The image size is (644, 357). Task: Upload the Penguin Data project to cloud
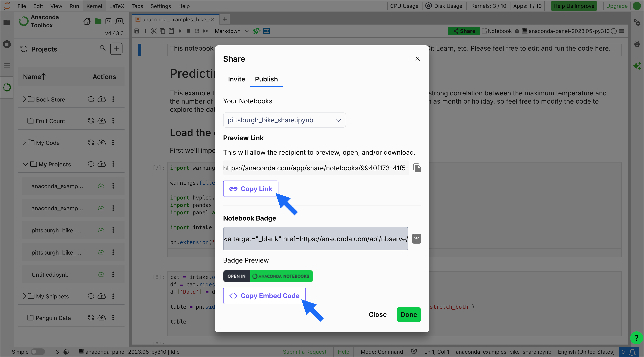click(x=101, y=318)
